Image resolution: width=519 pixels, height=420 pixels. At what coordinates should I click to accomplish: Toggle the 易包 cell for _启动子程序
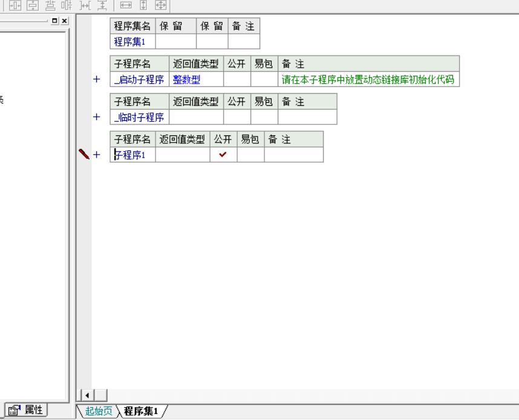pos(264,79)
